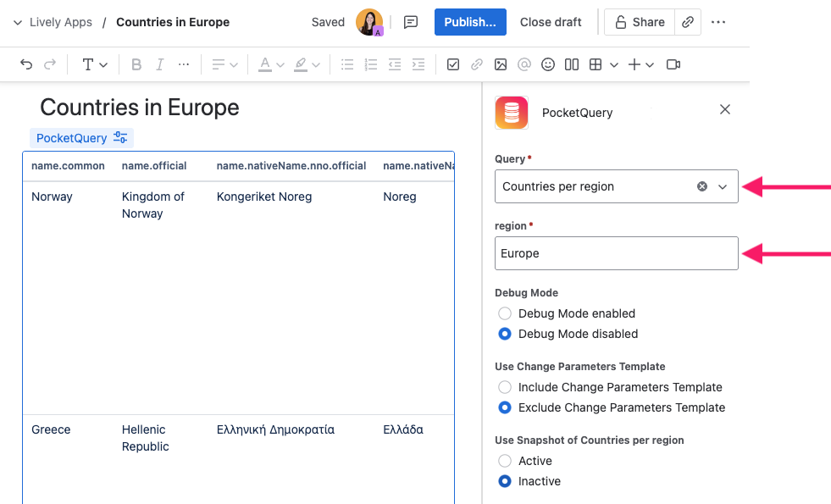Open the emoji picker
The image size is (831, 504).
547,64
